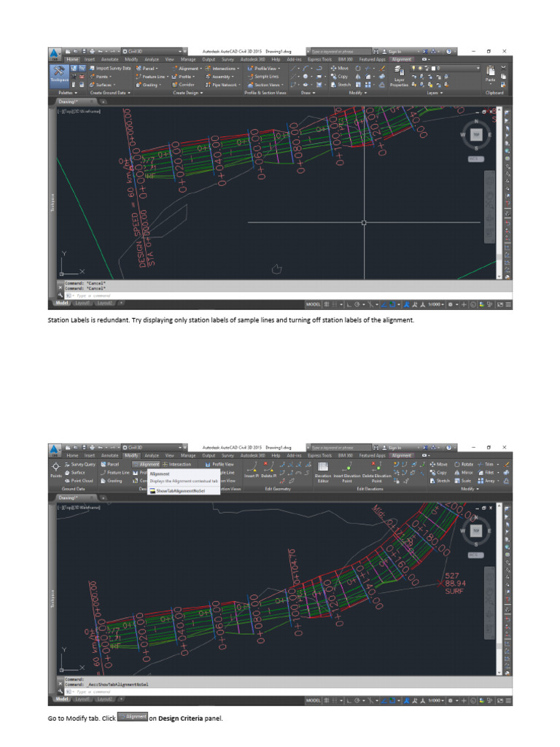This screenshot has width=560, height=747.
Task: Select the Layout2 tab in Modify-ribbon screenshot
Action: pos(105,700)
